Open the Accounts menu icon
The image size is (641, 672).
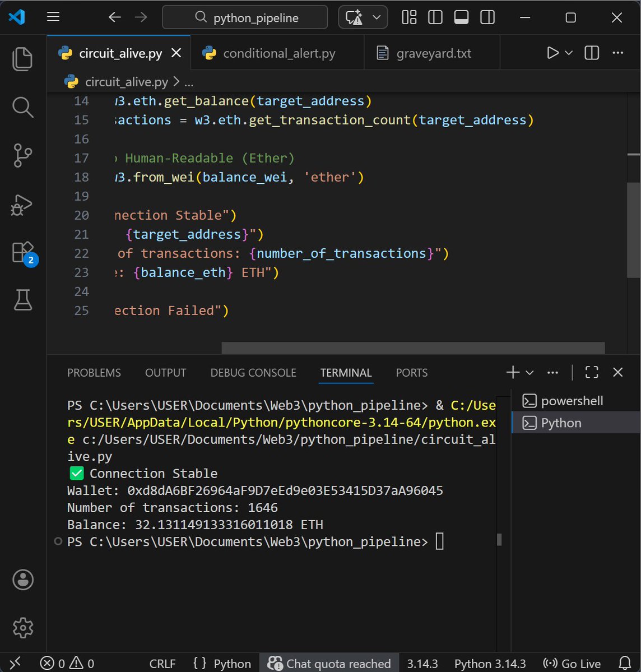[23, 580]
